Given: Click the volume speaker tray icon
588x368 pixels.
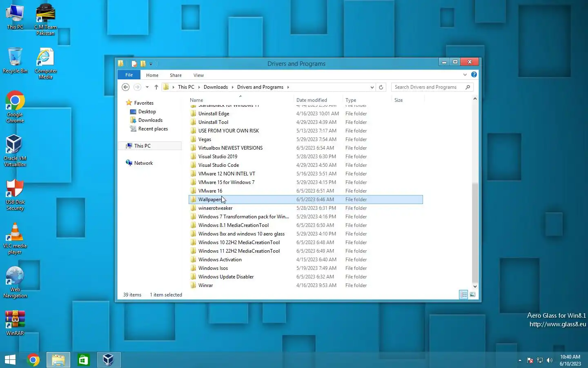Looking at the screenshot, I should coord(550,360).
